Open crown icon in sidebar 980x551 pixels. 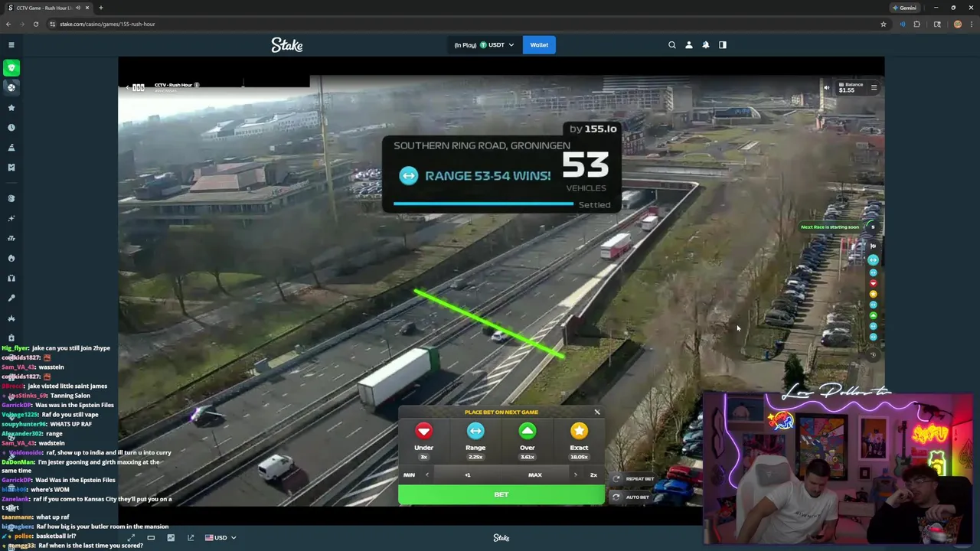(x=11, y=318)
